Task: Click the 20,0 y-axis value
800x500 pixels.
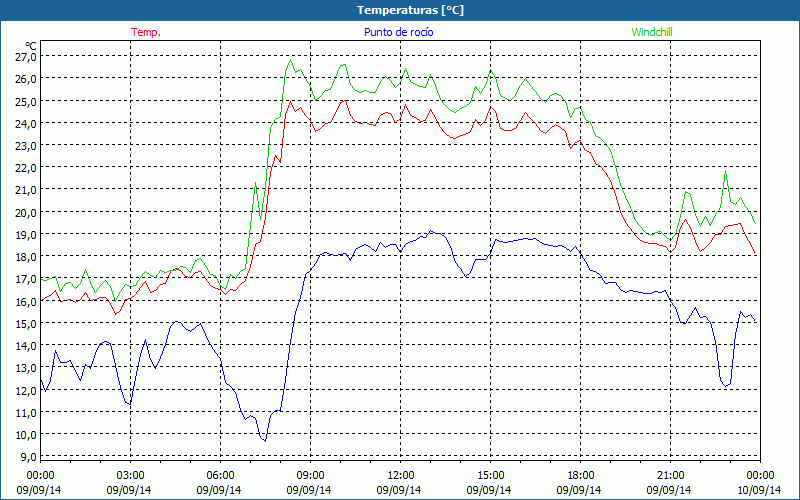Action: point(26,212)
